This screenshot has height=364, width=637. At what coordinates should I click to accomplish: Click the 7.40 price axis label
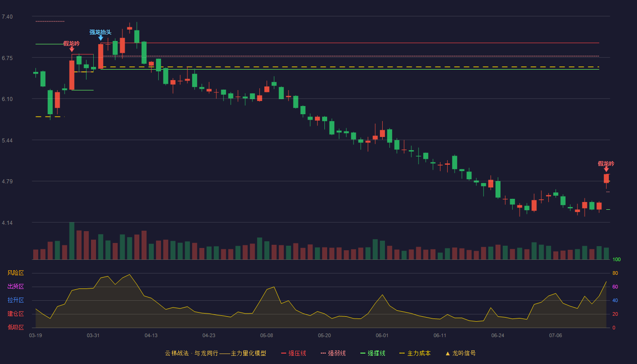[7, 17]
